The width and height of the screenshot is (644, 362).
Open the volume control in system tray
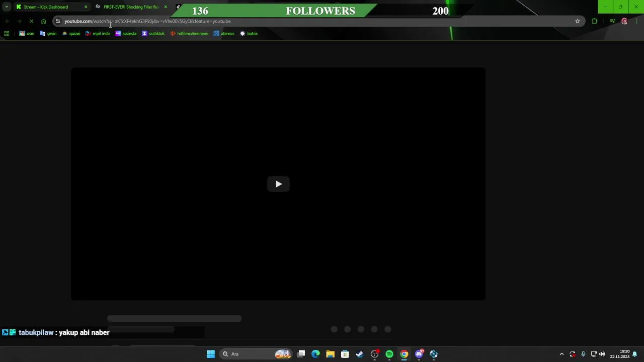pos(602,354)
